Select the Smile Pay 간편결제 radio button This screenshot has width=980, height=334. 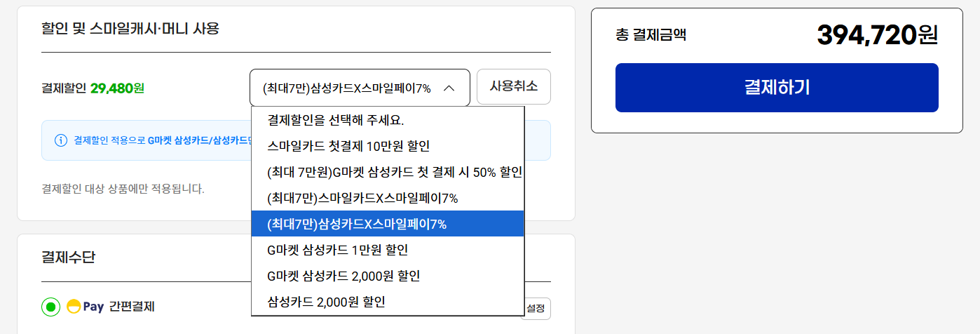pos(50,307)
